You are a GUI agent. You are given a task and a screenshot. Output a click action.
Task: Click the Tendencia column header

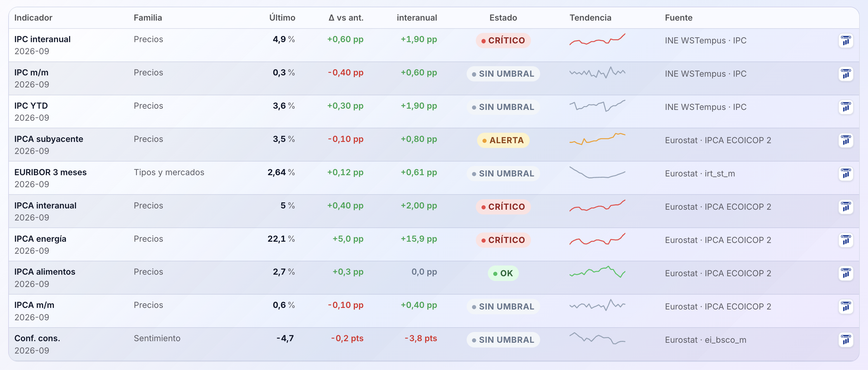point(590,18)
